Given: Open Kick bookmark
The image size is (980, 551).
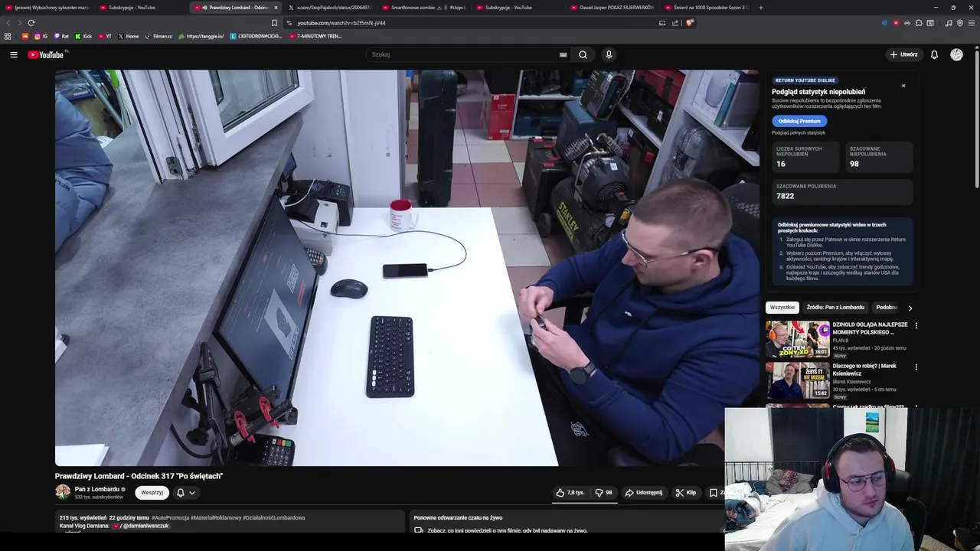Looking at the screenshot, I should point(83,36).
